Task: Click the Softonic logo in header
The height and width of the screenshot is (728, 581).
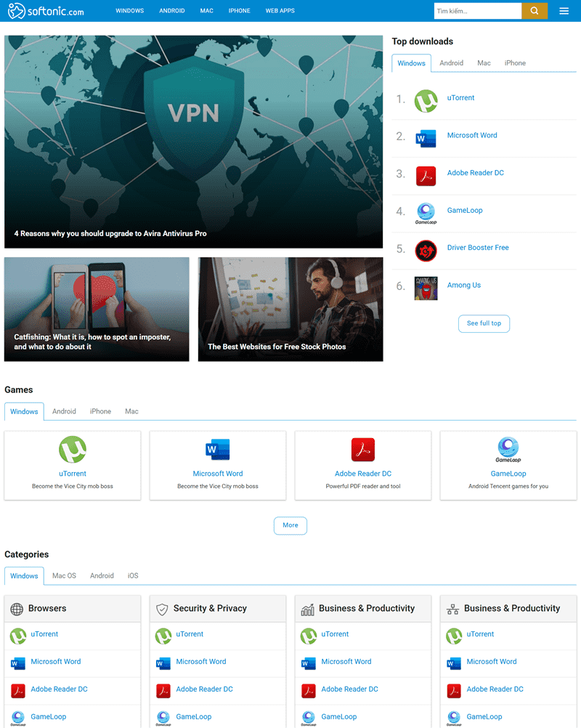Action: (x=46, y=11)
